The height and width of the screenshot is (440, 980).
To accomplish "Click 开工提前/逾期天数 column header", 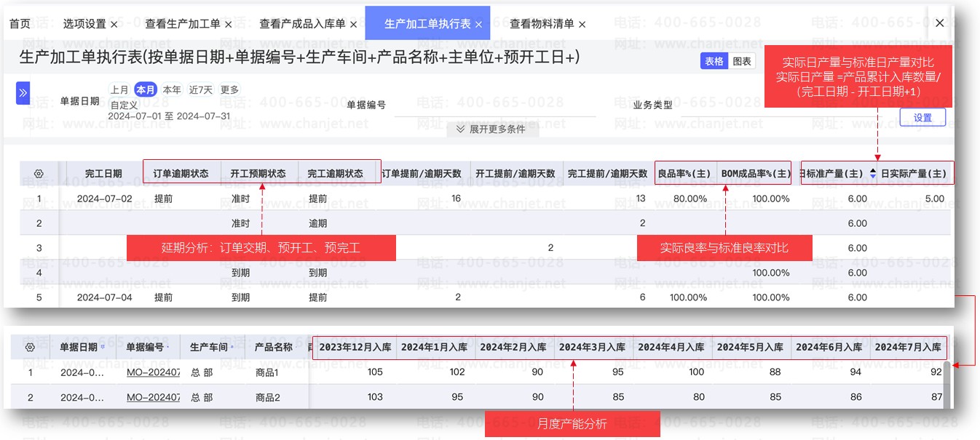I will tap(515, 174).
